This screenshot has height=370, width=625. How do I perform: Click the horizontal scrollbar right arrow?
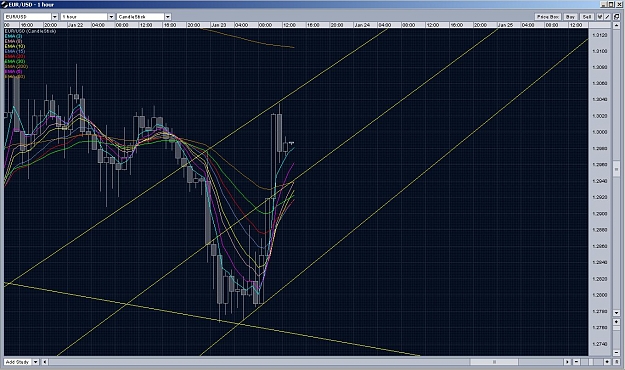click(567, 362)
